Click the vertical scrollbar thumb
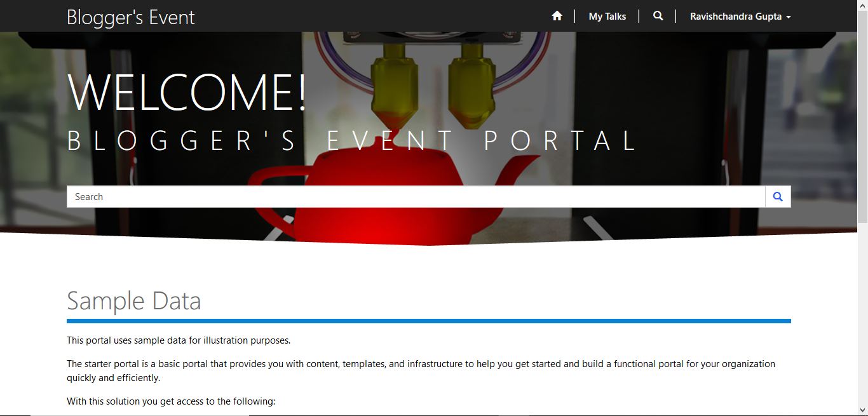The height and width of the screenshot is (416, 868). (x=862, y=116)
